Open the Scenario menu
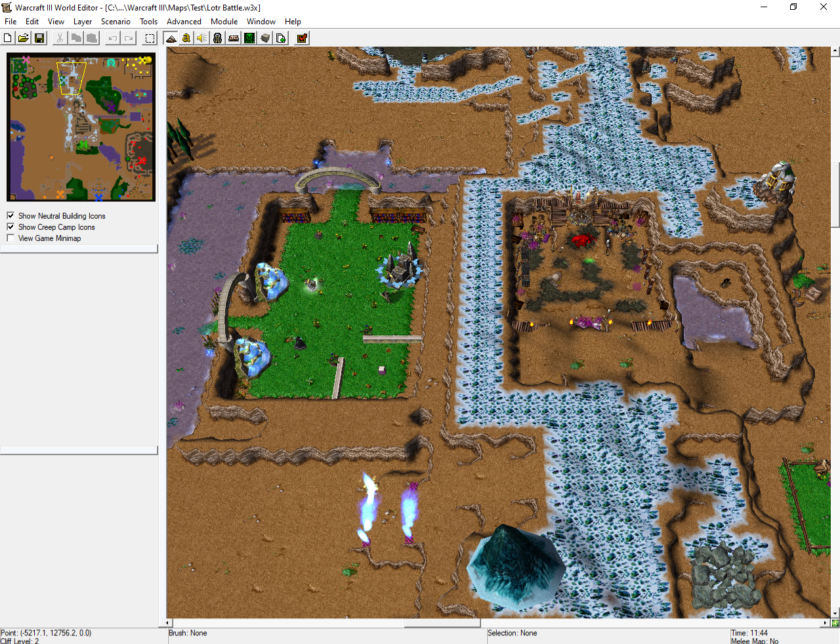840x644 pixels. pyautogui.click(x=115, y=22)
